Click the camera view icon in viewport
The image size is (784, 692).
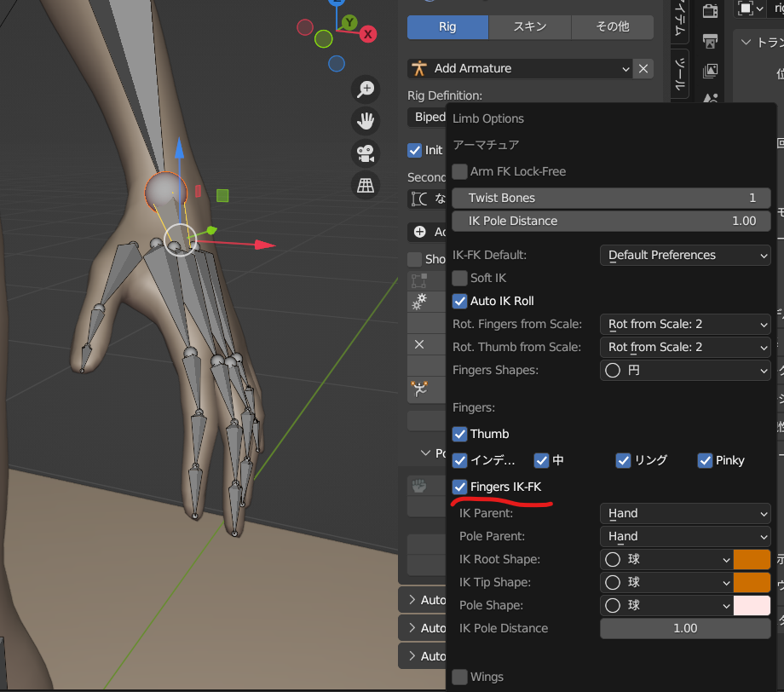[365, 153]
